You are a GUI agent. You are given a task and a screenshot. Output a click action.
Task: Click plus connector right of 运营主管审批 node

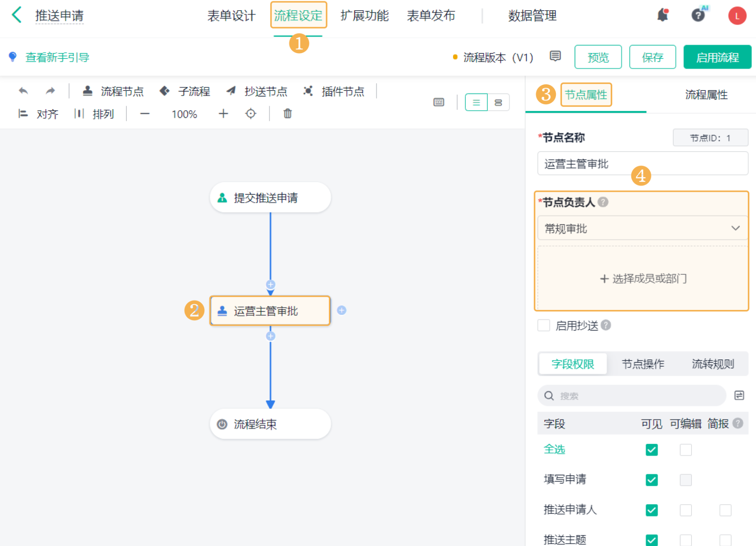(341, 310)
